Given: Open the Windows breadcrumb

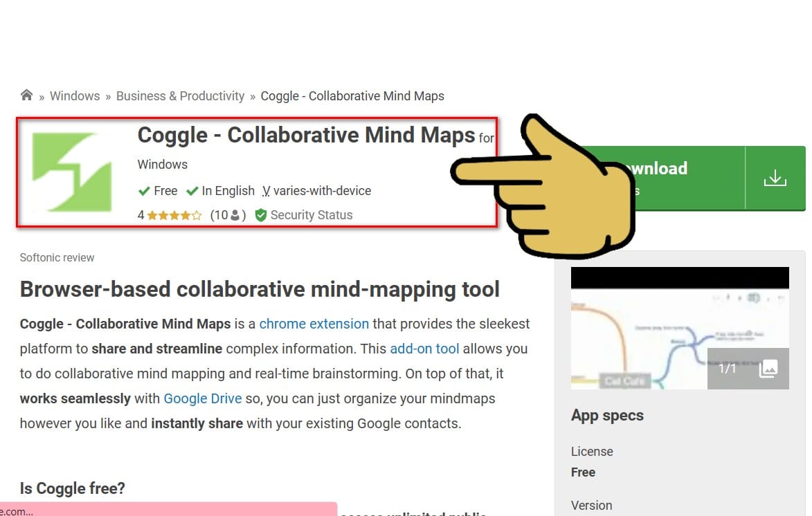Looking at the screenshot, I should 75,96.
